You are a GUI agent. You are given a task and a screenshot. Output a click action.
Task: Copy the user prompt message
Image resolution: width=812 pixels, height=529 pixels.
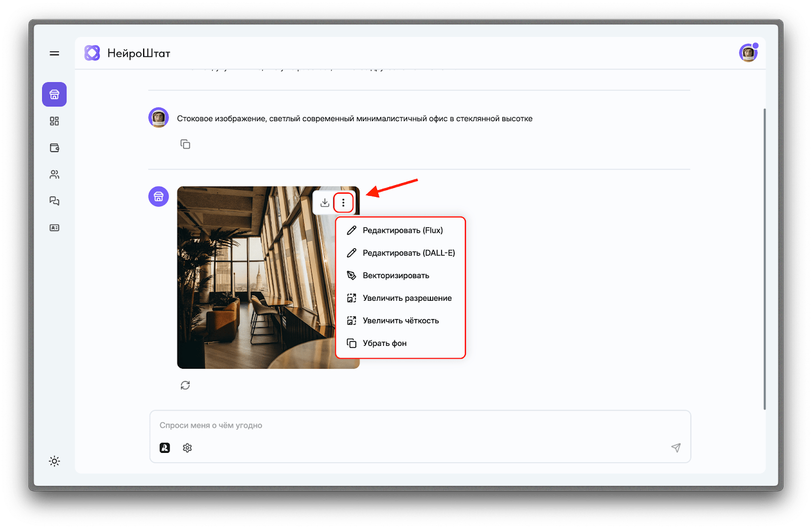click(x=185, y=145)
